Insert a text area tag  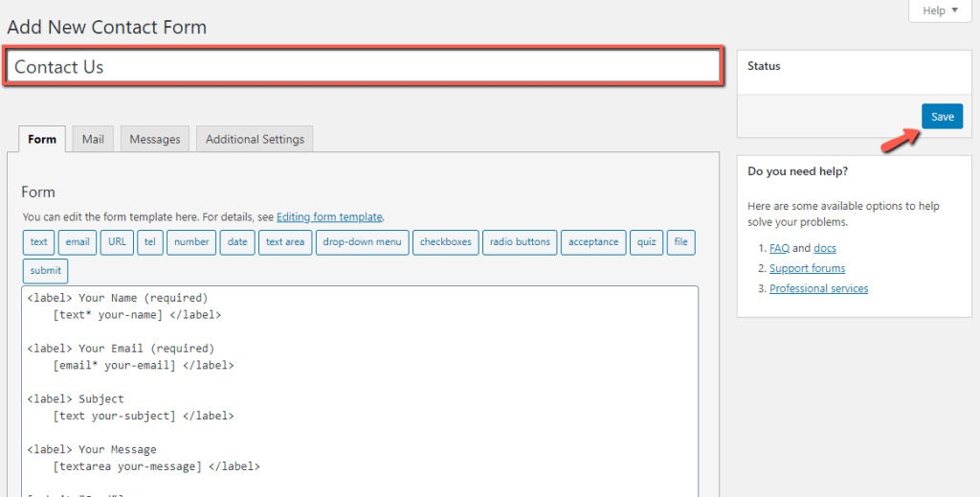coord(285,242)
